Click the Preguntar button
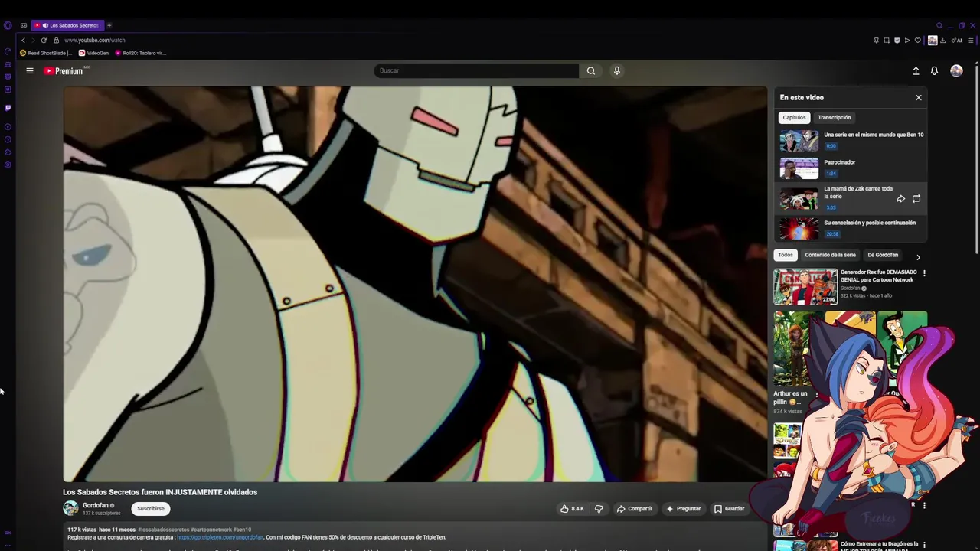980x551 pixels. [684, 508]
